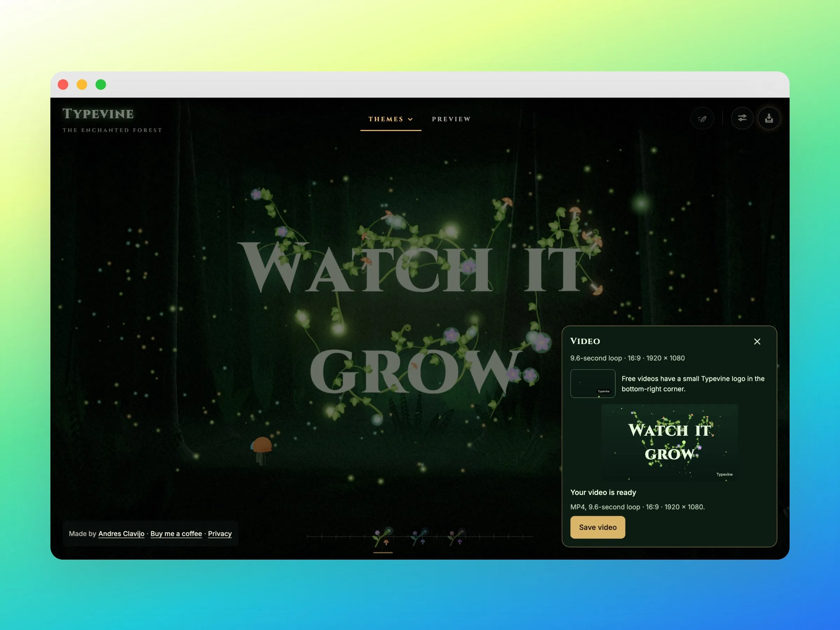Select the teal vine with blue mushroom variant
Viewport: 840px width, 630px height.
coord(420,537)
